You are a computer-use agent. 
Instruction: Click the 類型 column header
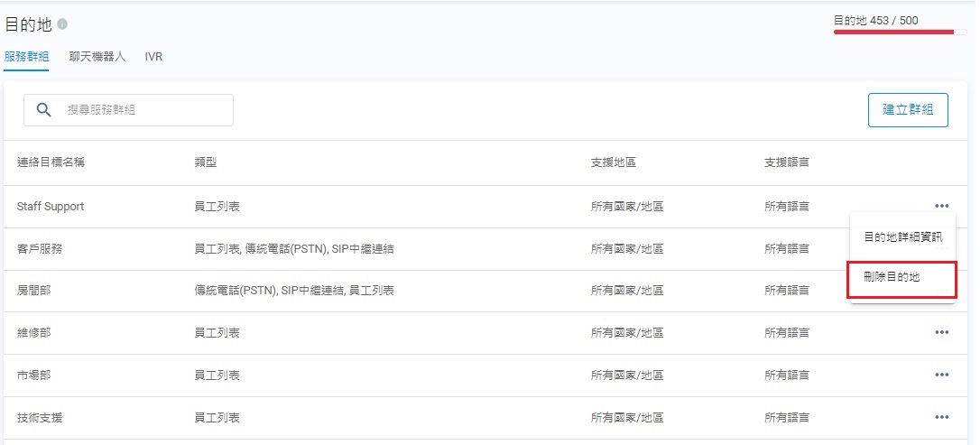click(x=206, y=162)
